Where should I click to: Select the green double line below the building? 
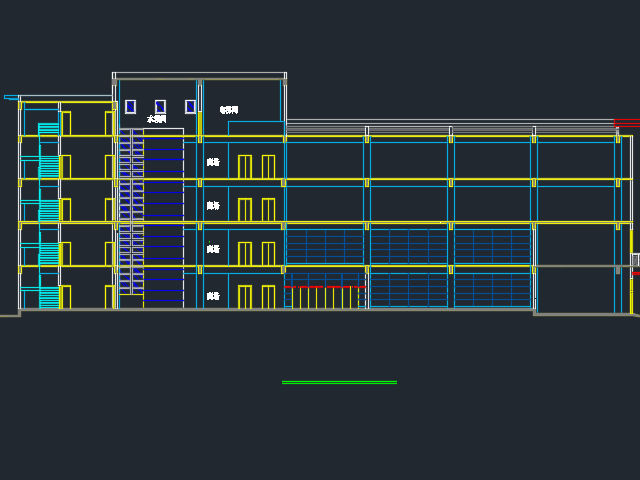(339, 382)
